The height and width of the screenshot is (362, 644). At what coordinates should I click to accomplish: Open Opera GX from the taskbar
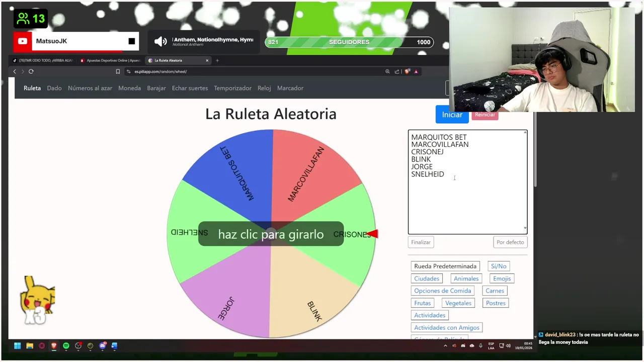[42, 346]
